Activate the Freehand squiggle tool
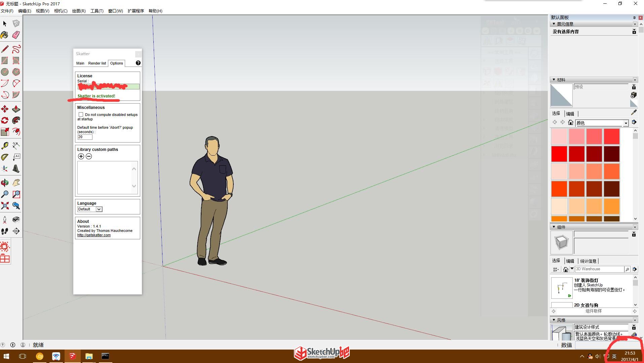644x363 pixels. tap(16, 49)
